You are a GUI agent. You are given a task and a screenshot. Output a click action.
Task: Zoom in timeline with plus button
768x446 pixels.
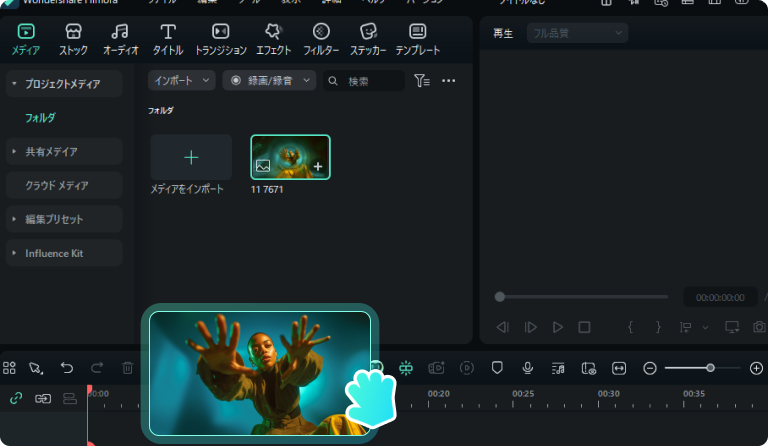coord(756,368)
